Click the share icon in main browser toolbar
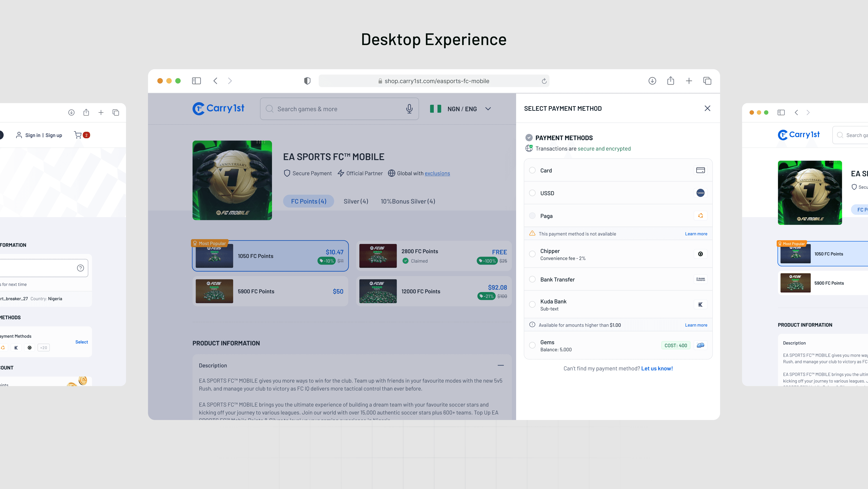Viewport: 868px width, 489px height. (x=671, y=81)
